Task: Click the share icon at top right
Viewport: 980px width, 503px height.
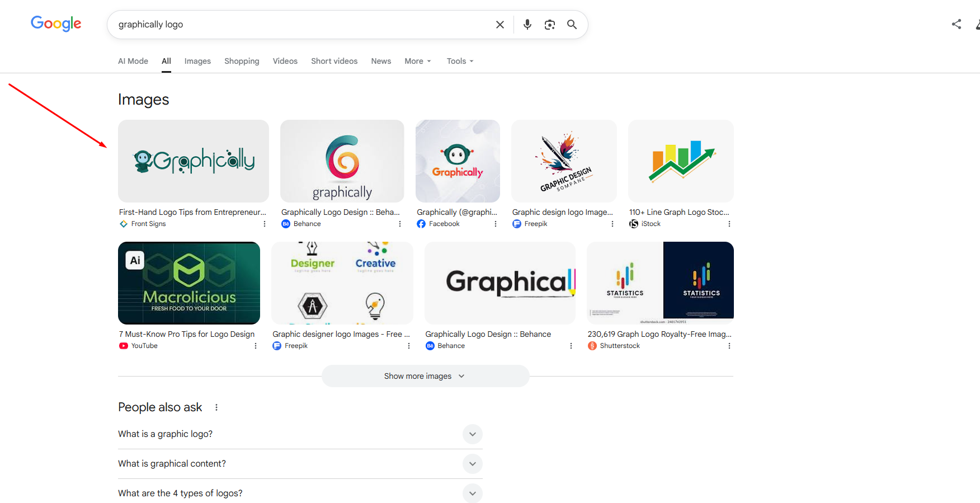Action: pos(956,24)
